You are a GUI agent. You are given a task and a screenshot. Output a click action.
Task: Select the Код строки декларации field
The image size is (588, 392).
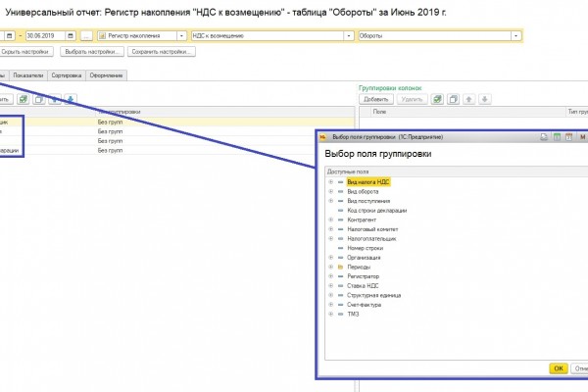click(377, 211)
